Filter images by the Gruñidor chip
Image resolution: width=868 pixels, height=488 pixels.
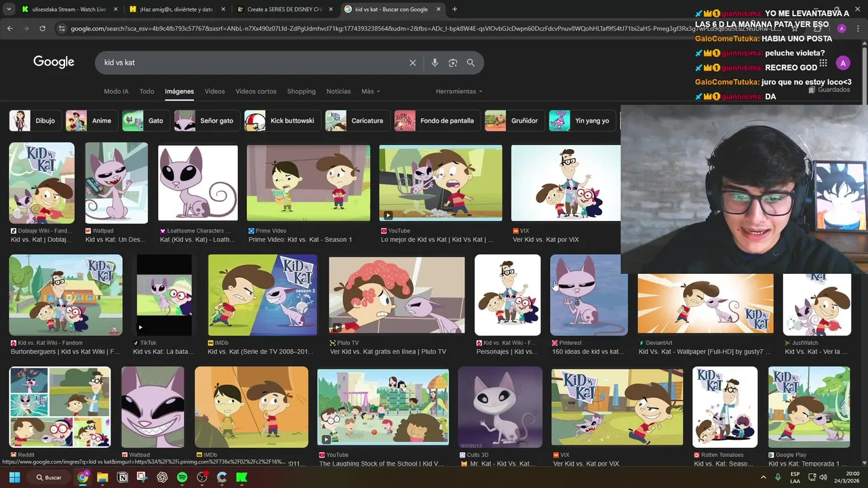point(514,121)
